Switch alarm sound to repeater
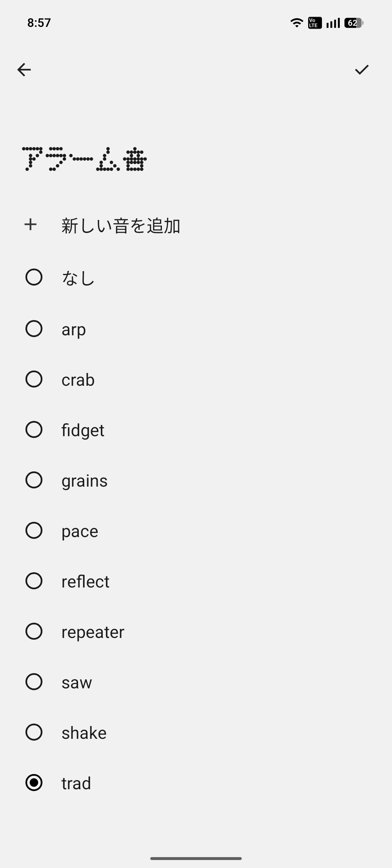 point(34,631)
